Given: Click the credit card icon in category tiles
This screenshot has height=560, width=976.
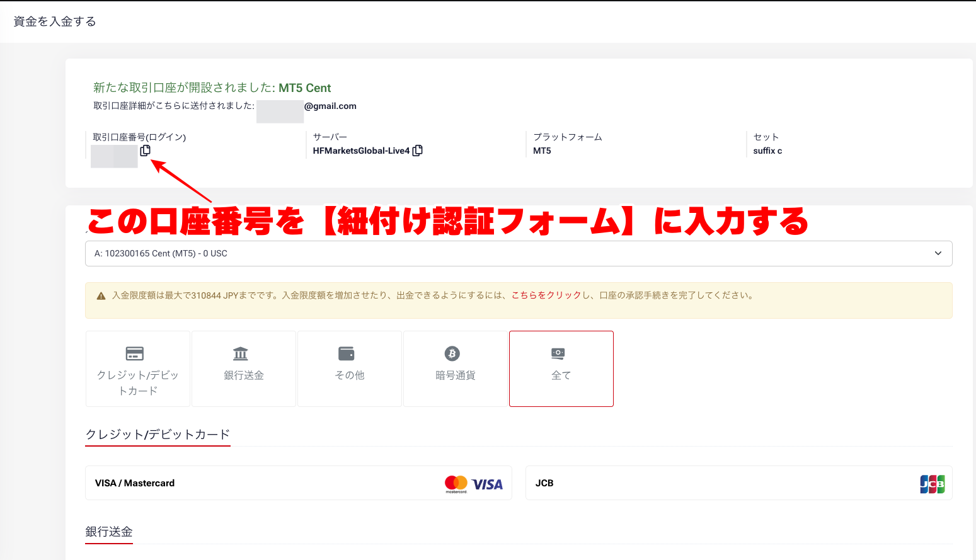Looking at the screenshot, I should coord(135,353).
